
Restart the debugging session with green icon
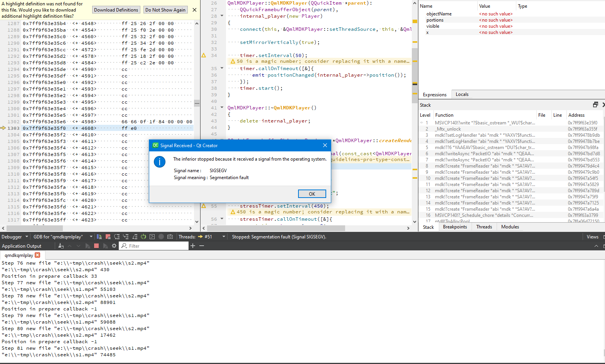[x=143, y=237]
